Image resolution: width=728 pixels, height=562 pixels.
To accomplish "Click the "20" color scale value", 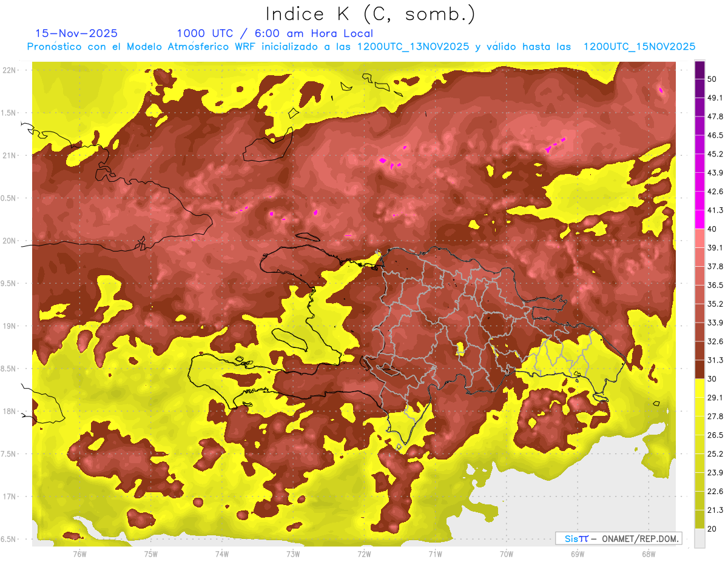I will pyautogui.click(x=713, y=529).
